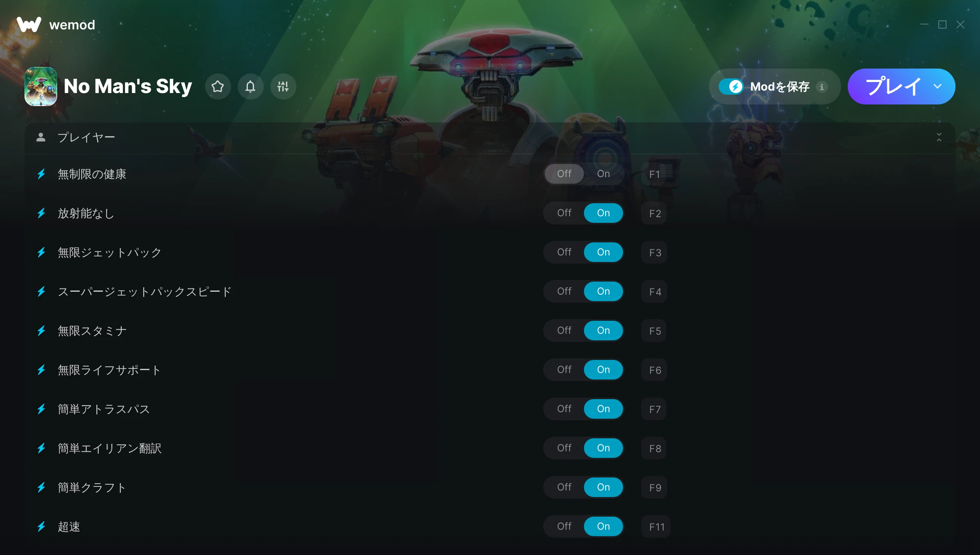Turn Off the 放射能なし cheat
Image resolution: width=980 pixels, height=555 pixels.
[x=564, y=213]
